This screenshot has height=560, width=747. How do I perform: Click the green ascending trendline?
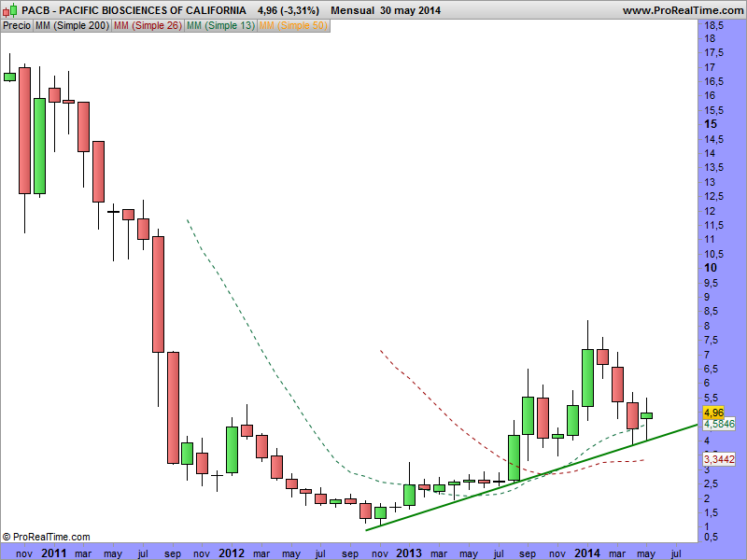coord(531,477)
